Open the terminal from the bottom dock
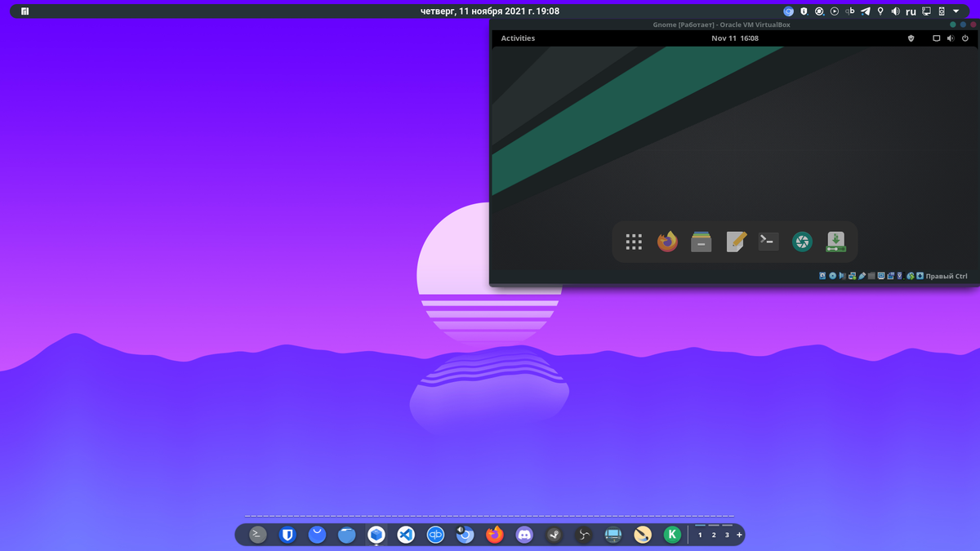 pyautogui.click(x=258, y=535)
